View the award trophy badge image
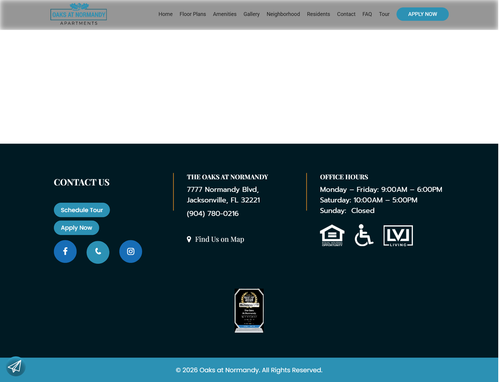The height and width of the screenshot is (382, 500). tap(249, 311)
